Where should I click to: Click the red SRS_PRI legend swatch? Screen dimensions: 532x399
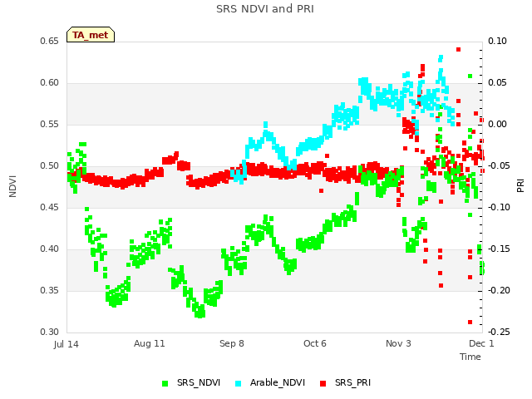(323, 383)
